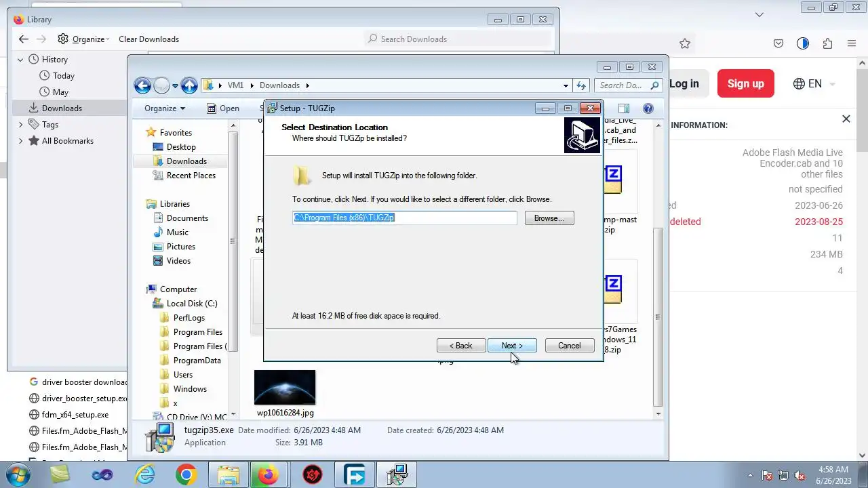Image resolution: width=868 pixels, height=488 pixels.
Task: Toggle the Explorer preview pane icon
Action: 624,108
